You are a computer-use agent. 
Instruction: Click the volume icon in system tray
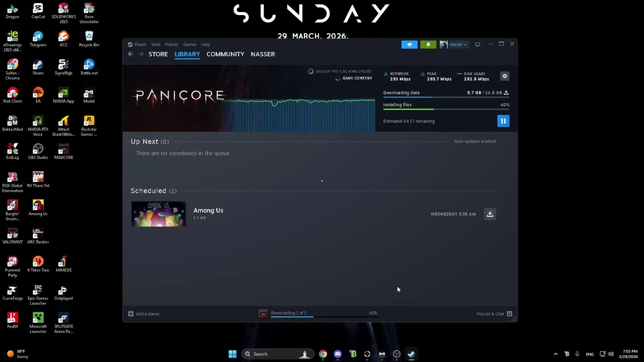point(611,354)
